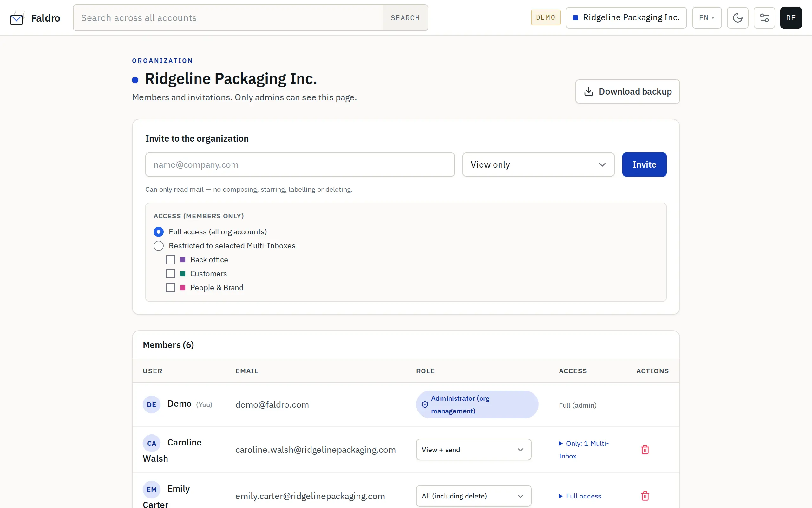Focus the Search across all accounts field
This screenshot has width=812, height=508.
pos(228,18)
